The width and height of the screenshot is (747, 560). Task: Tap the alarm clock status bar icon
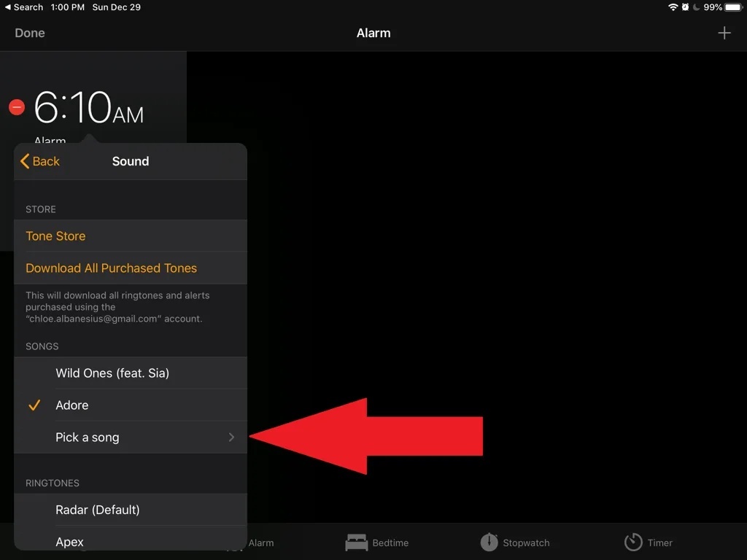click(x=685, y=7)
